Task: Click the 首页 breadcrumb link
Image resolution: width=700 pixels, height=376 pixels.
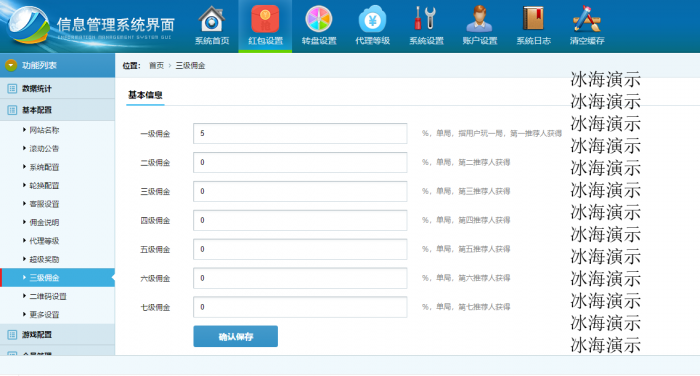Action: 156,66
